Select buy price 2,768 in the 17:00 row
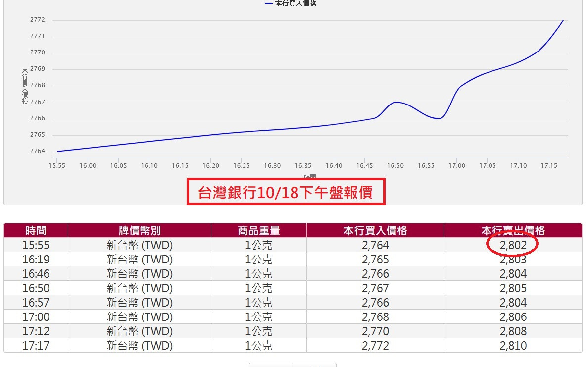Image resolution: width=588 pixels, height=367 pixels. [375, 317]
